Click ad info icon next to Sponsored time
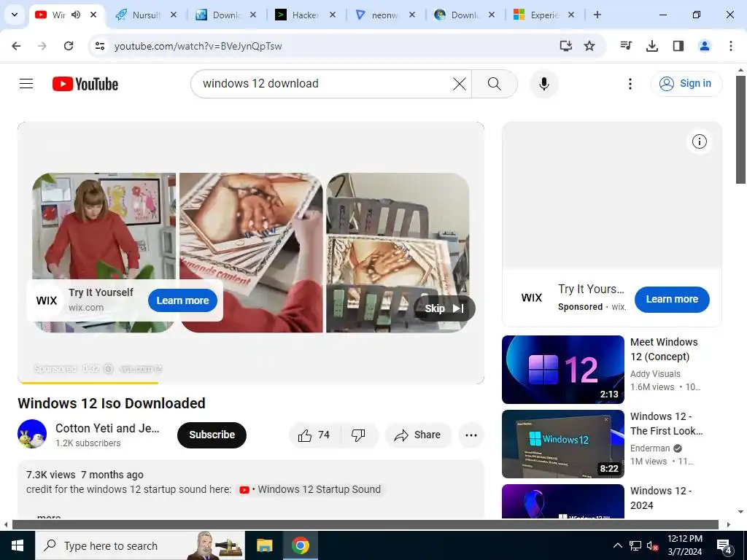The height and width of the screenshot is (560, 747). click(x=108, y=368)
